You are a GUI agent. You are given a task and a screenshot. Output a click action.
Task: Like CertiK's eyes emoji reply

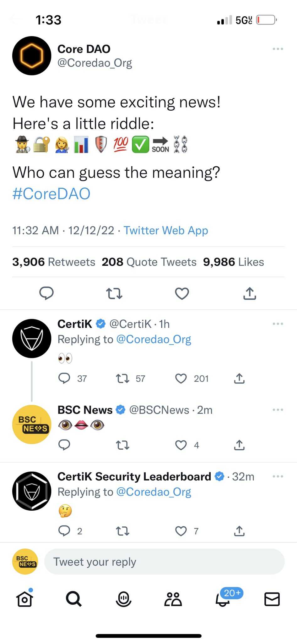(x=181, y=378)
